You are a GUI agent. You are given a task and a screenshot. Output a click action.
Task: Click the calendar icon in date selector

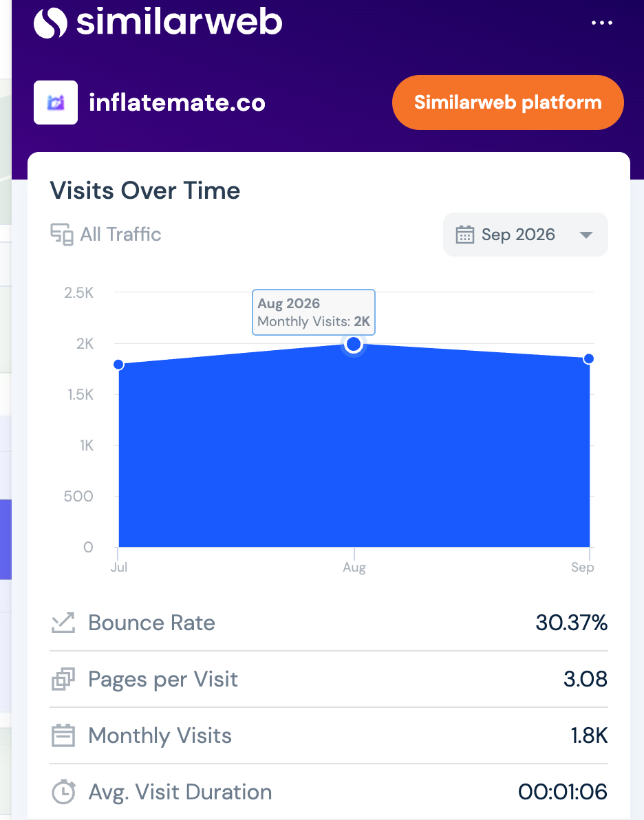coord(464,235)
